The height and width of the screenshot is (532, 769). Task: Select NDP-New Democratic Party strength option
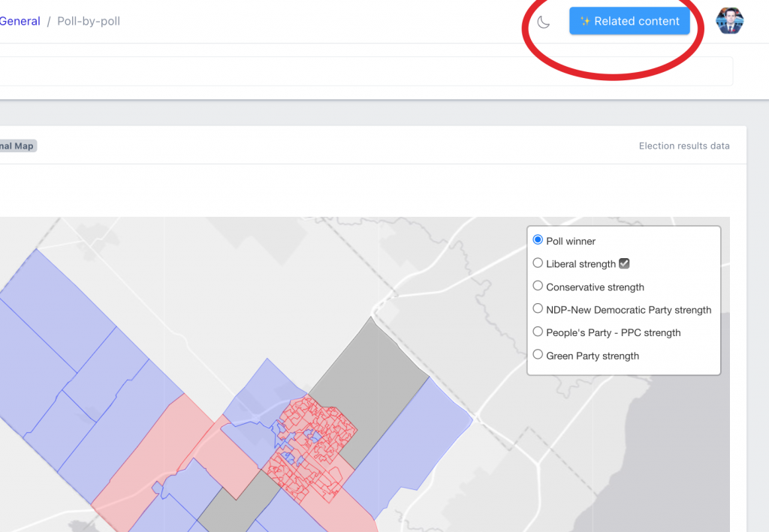(x=538, y=309)
